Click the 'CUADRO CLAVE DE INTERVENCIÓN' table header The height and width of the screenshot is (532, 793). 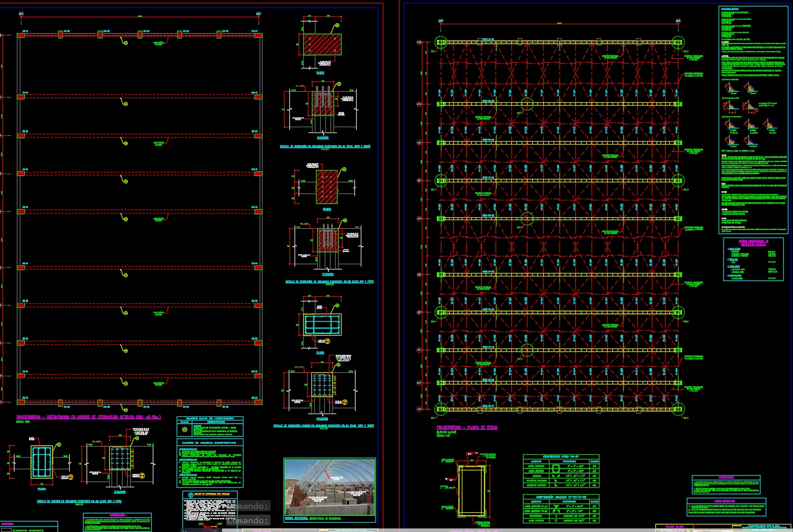210,418
